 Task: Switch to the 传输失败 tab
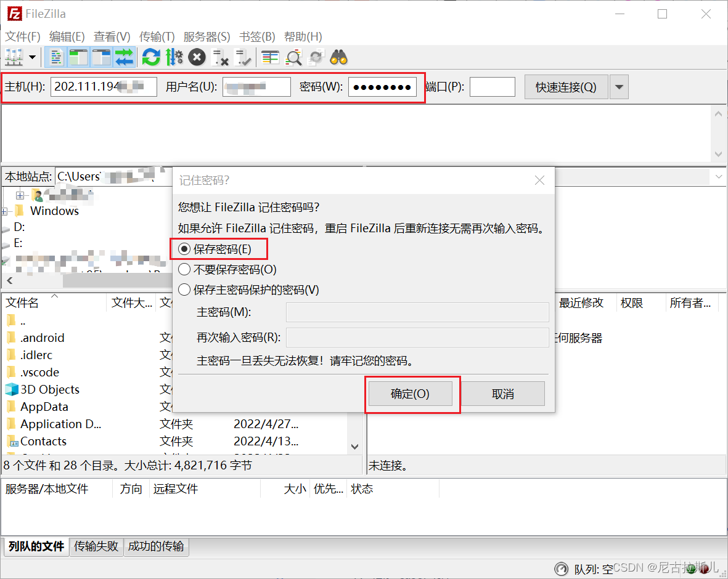[x=96, y=546]
